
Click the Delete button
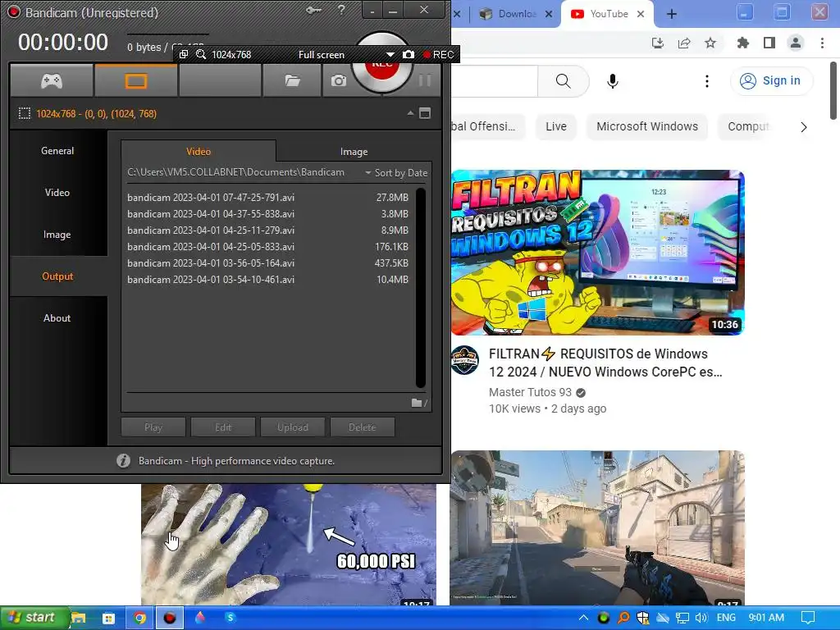pyautogui.click(x=362, y=427)
